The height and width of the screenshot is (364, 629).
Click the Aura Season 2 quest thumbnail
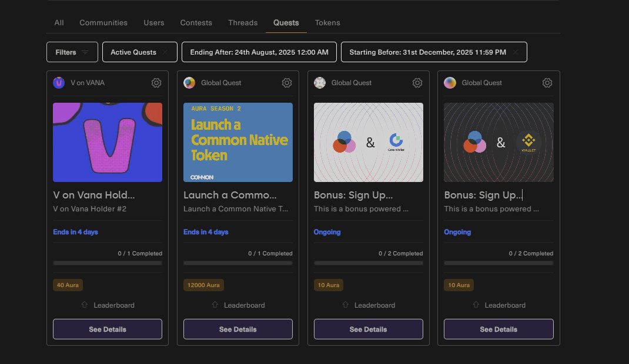click(238, 142)
